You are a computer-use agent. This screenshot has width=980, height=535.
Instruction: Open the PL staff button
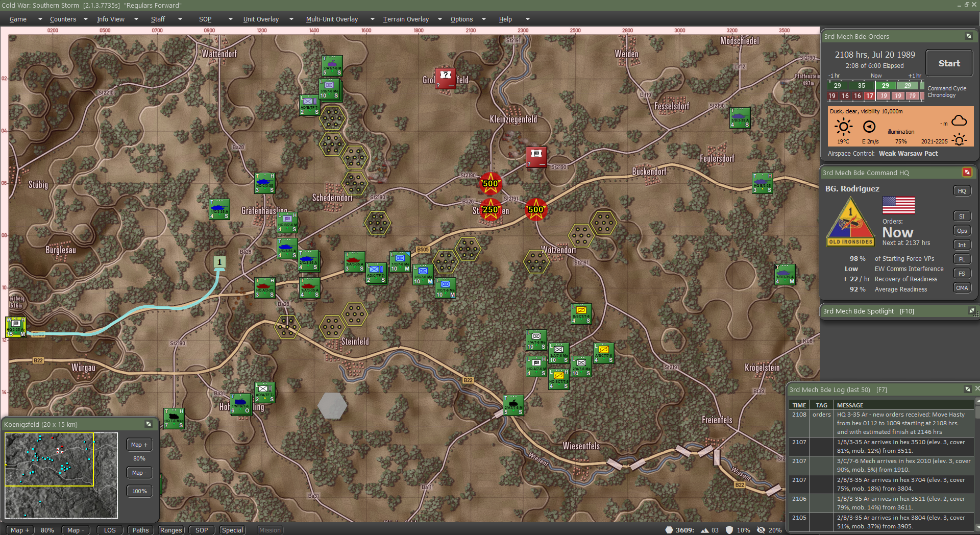tap(962, 259)
